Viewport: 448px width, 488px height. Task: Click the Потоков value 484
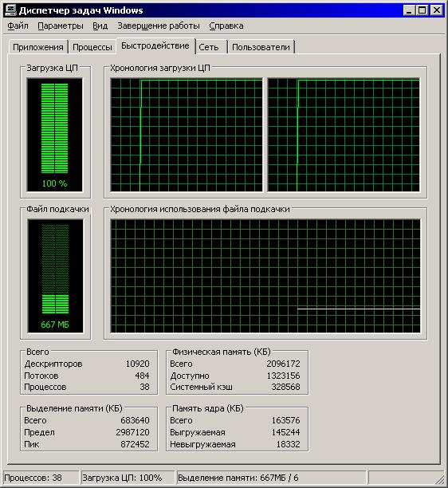click(142, 376)
